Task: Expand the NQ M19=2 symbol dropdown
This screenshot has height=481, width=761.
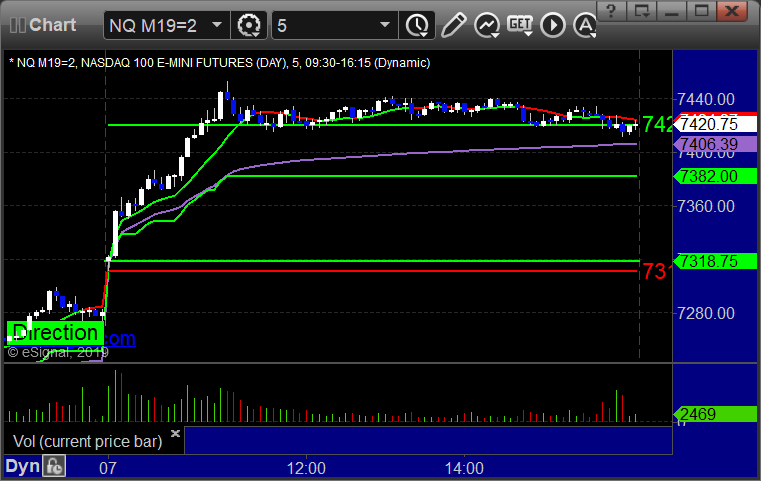Action: [x=217, y=25]
